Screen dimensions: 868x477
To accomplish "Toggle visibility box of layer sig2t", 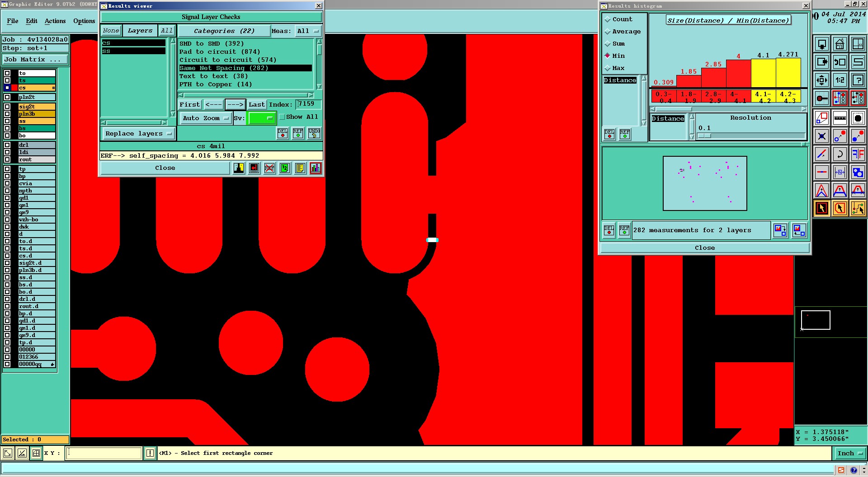I will tap(7, 107).
